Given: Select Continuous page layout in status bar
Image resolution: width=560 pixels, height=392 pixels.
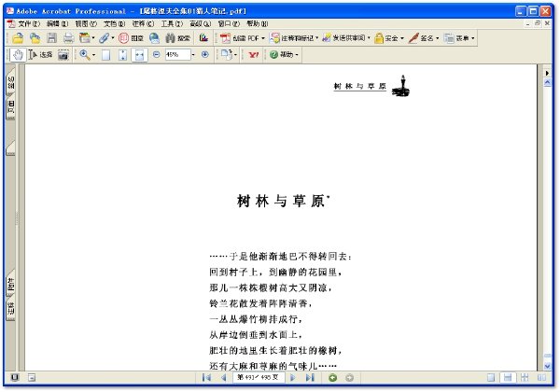Looking at the screenshot, I should 508,377.
